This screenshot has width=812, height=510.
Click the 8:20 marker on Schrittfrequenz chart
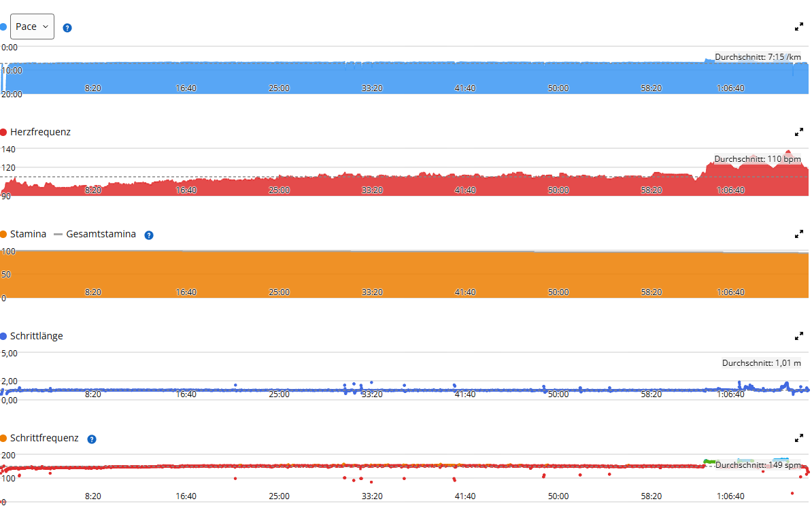coord(93,496)
